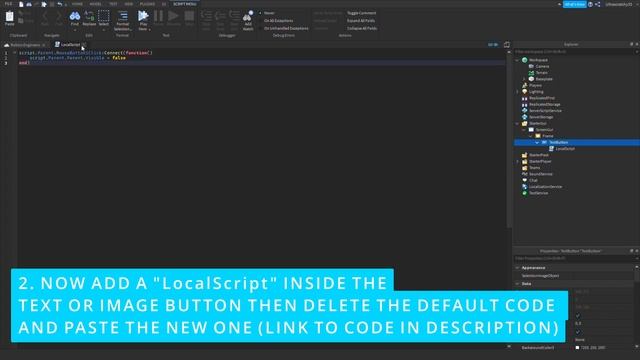Select Chat service in Explorer
Screen dimensions: 640x360
pyautogui.click(x=533, y=180)
